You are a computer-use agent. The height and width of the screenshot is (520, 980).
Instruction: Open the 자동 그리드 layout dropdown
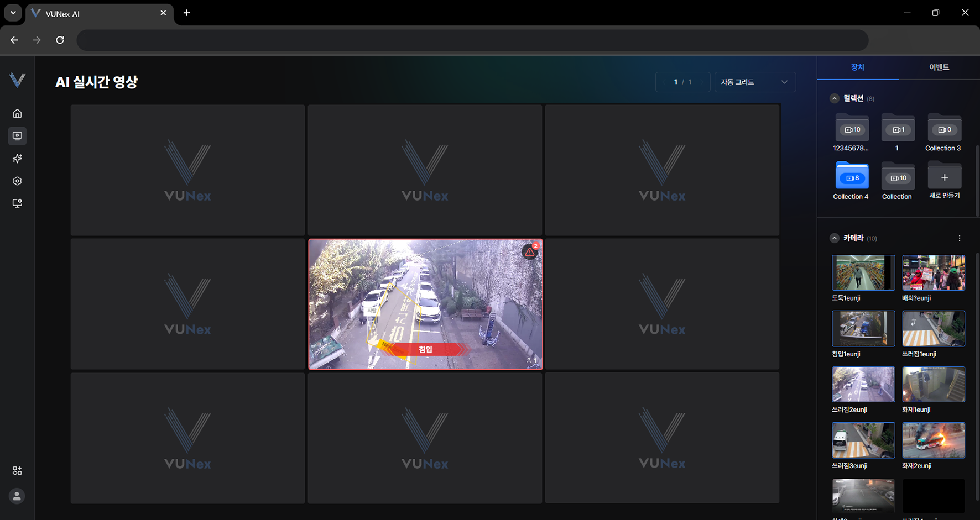coord(754,82)
